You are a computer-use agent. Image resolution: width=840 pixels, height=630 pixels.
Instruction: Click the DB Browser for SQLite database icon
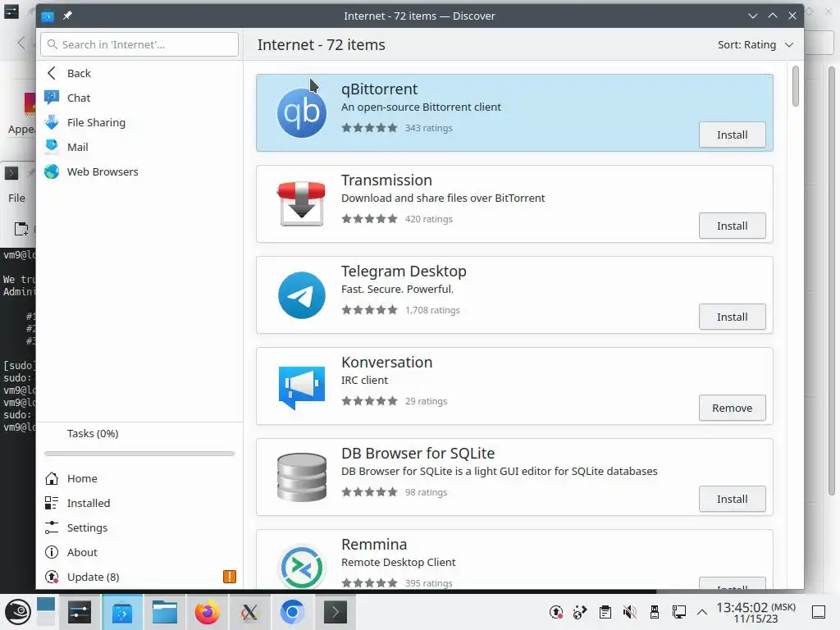(x=302, y=477)
